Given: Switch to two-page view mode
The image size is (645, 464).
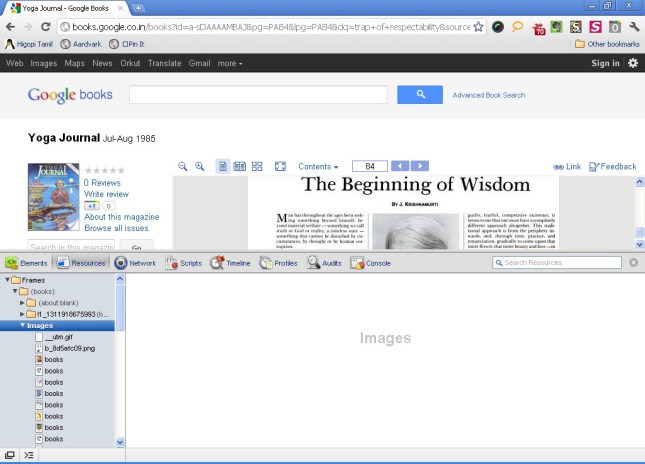Looking at the screenshot, I should tap(240, 166).
